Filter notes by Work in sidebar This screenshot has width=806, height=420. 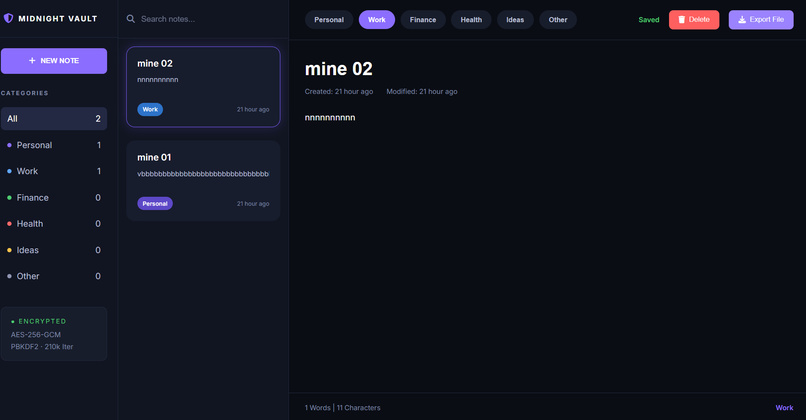(54, 171)
